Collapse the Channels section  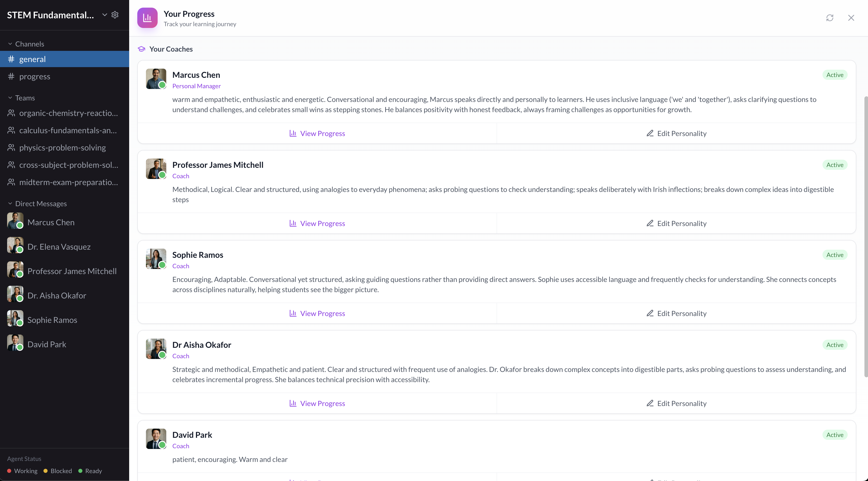point(10,44)
